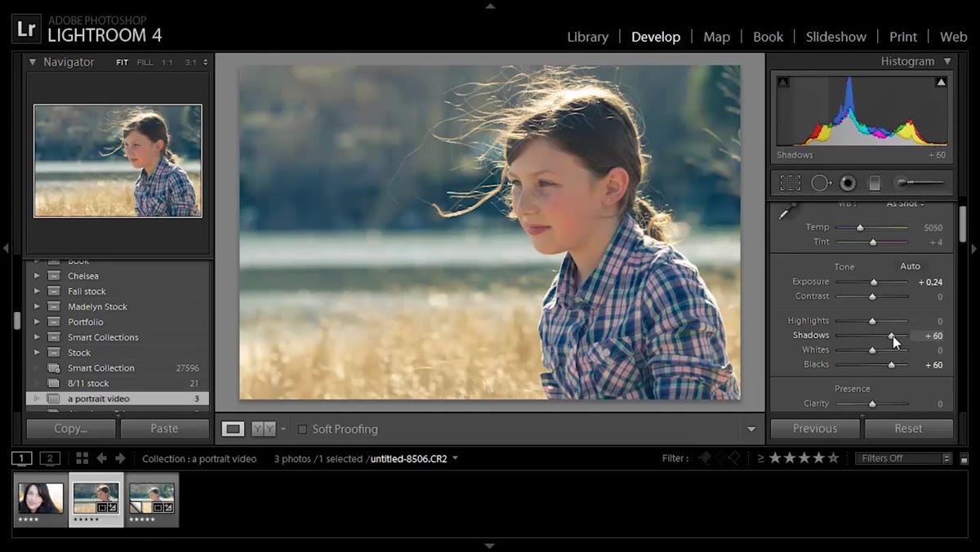Toggle the Soft Proofing checkbox

click(302, 430)
